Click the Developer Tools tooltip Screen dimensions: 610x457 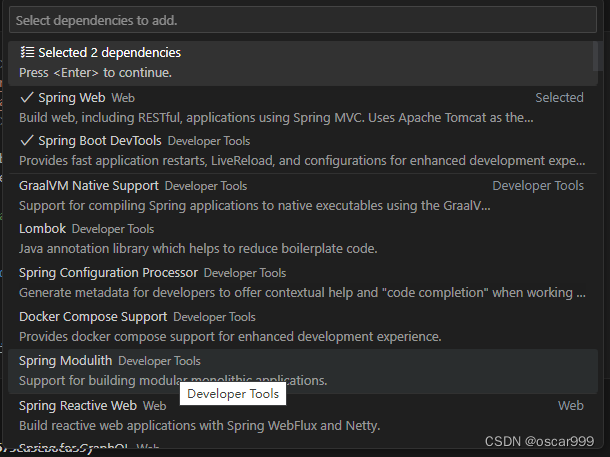(233, 394)
